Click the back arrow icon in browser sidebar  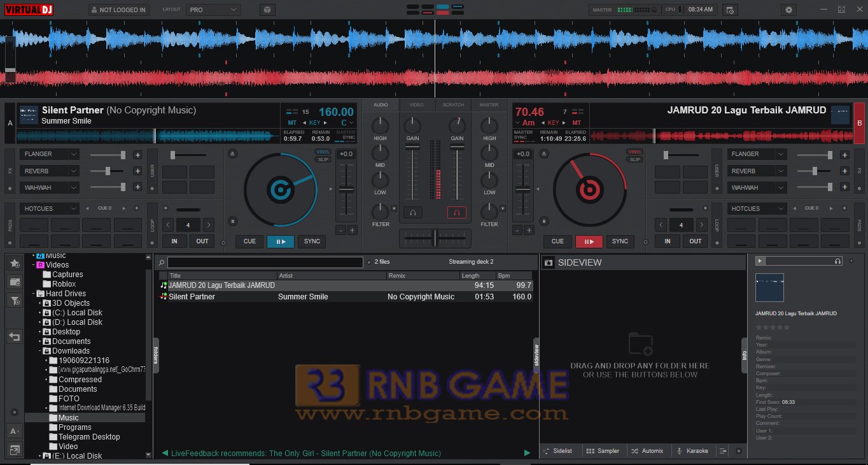pyautogui.click(x=14, y=337)
